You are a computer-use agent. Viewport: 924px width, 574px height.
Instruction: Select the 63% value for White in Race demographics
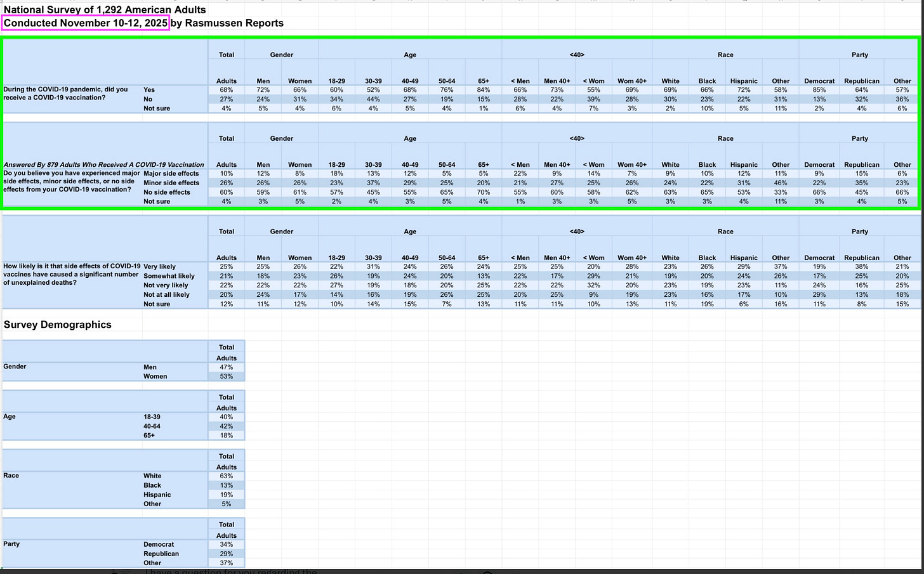pyautogui.click(x=227, y=476)
